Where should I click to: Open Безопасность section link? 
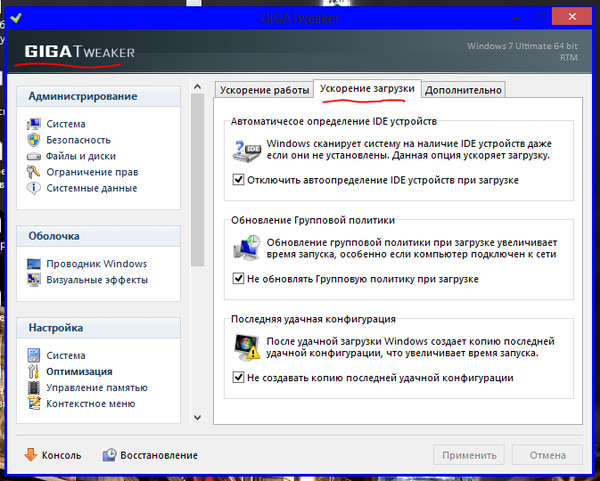[x=78, y=140]
